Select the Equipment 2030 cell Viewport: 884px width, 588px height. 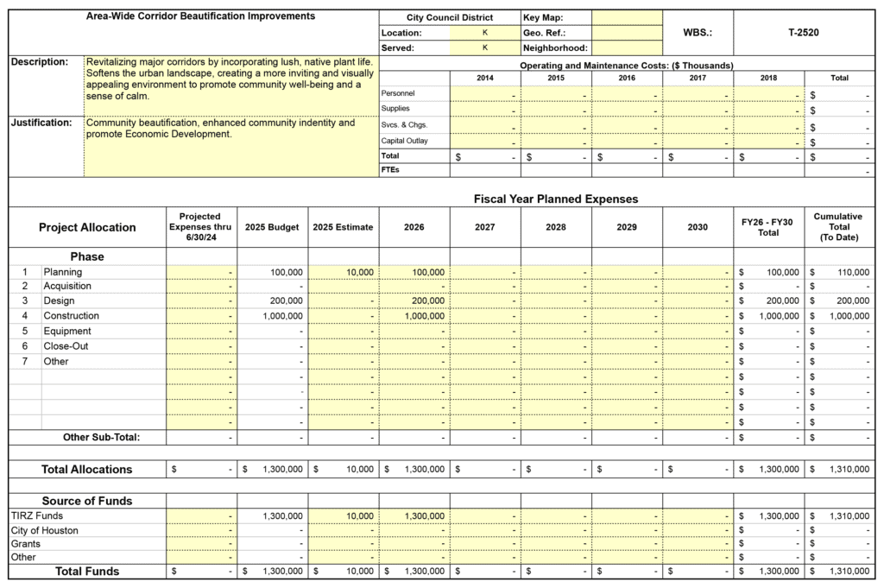(x=698, y=332)
